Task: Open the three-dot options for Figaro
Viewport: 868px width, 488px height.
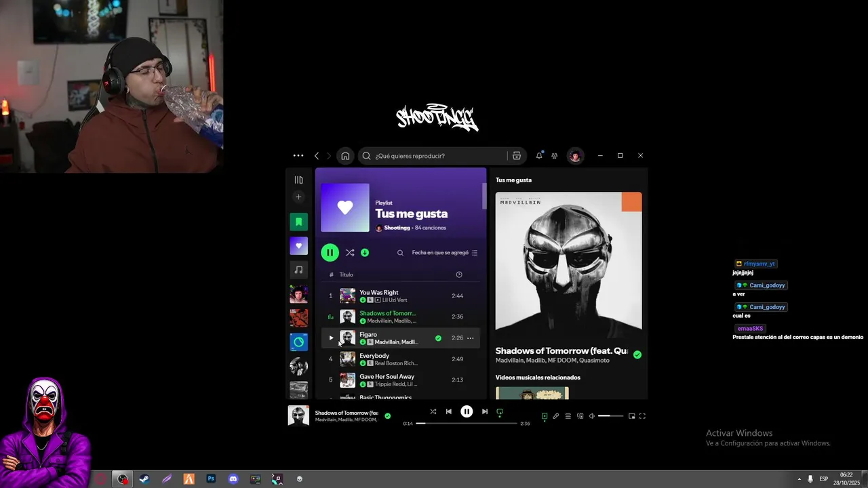Action: pos(471,338)
